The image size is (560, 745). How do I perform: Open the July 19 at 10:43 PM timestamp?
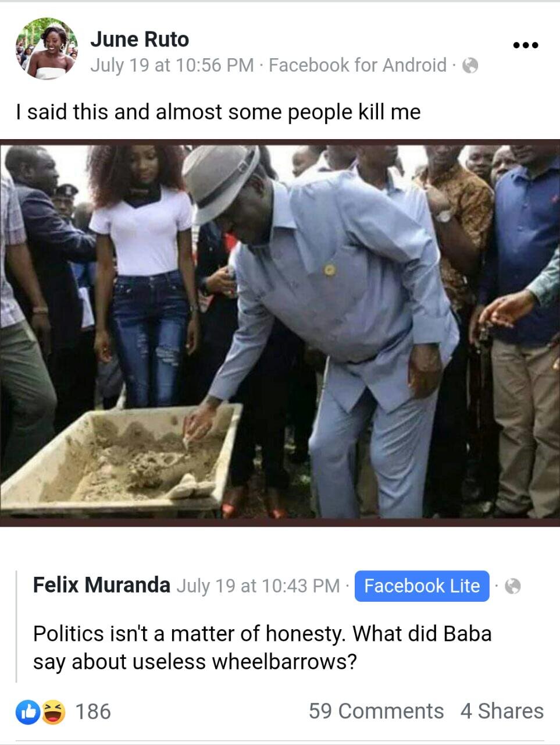[258, 586]
